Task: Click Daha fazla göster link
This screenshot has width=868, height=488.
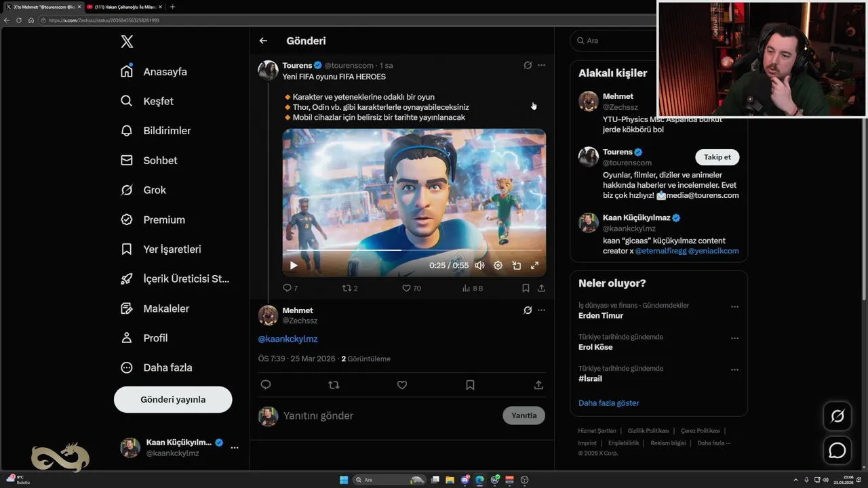Action: (609, 403)
